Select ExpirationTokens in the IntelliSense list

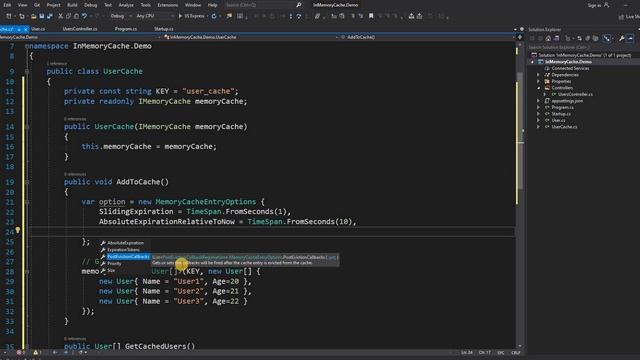125,250
